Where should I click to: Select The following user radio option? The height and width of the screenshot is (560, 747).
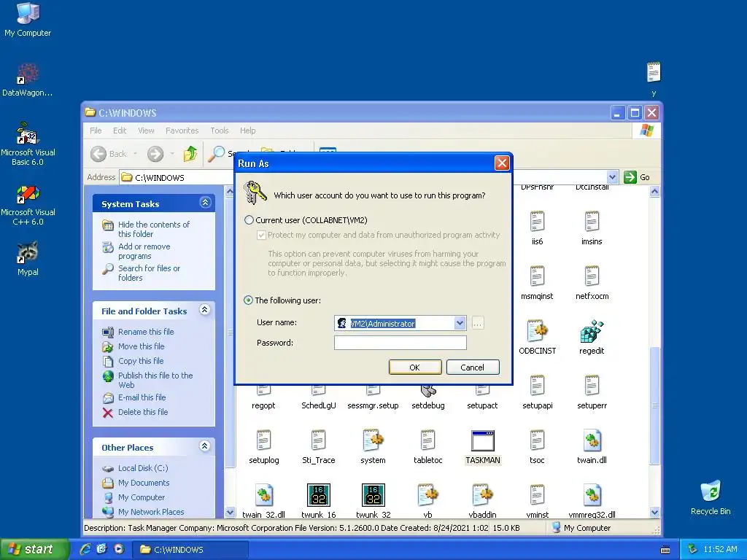point(248,300)
